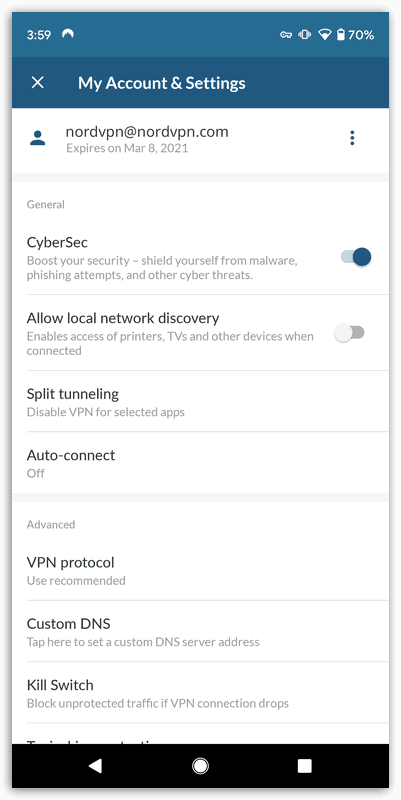401x800 pixels.
Task: Tap the NordVPN notification icon near clock
Action: coord(68,34)
